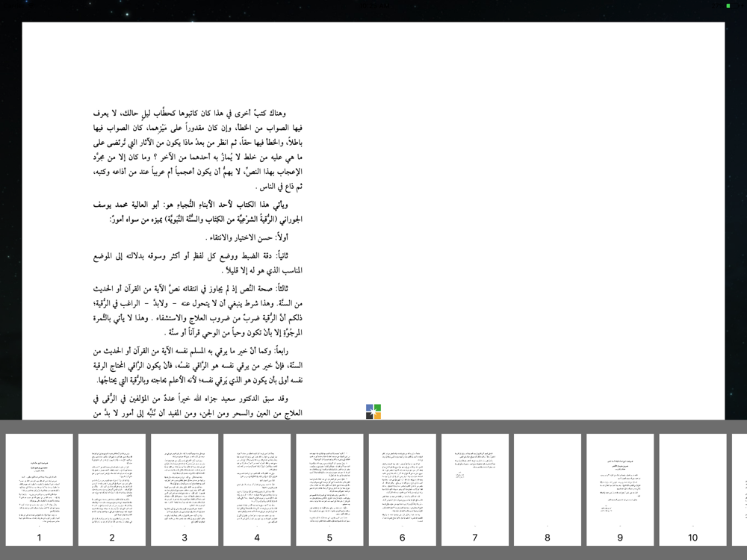Viewport: 747px width, 560px height.
Task: Click the colorful four-square icon above the thumbnail strip
Action: [373, 411]
